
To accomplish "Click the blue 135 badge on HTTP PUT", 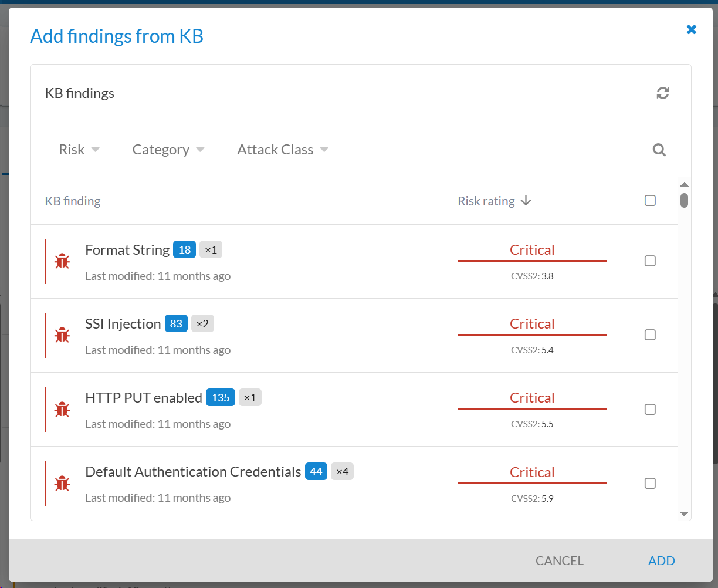I will (221, 398).
